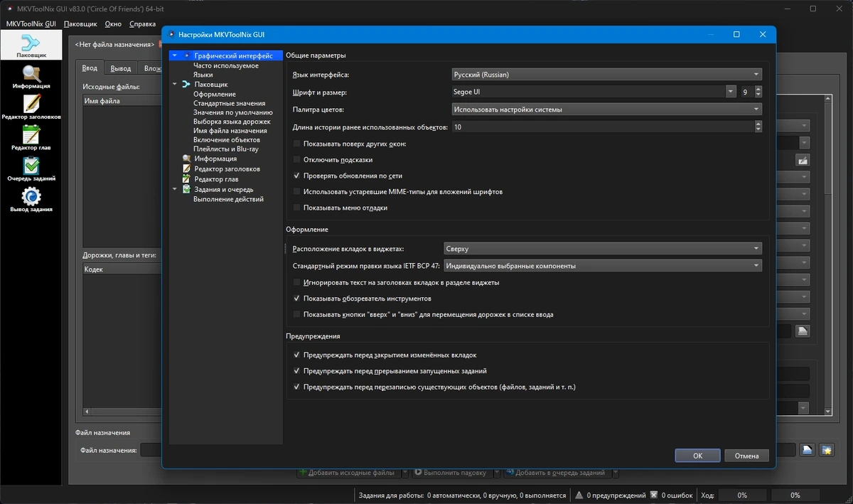
Task: Click Отмена button
Action: (746, 456)
